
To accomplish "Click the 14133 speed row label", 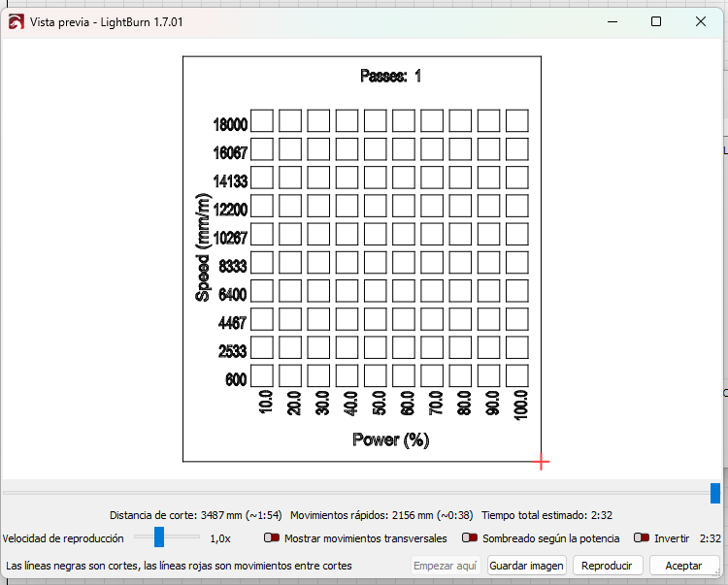I will 230,180.
